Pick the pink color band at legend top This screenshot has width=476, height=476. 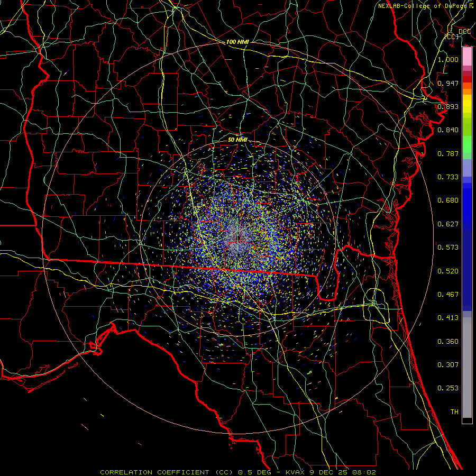coord(467,57)
